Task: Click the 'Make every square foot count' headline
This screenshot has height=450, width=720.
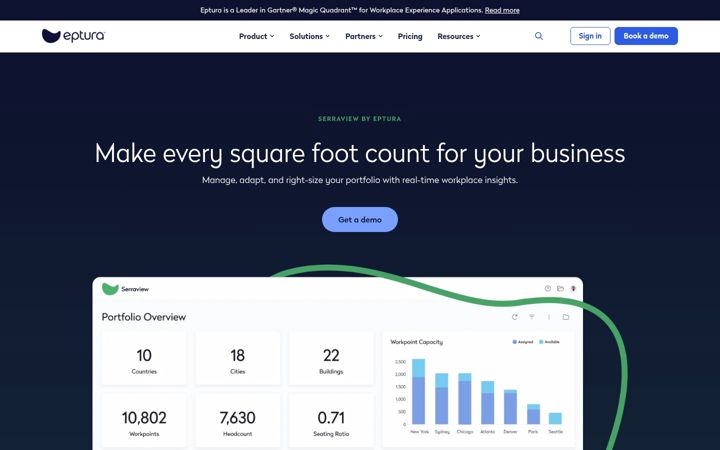Action: point(360,153)
